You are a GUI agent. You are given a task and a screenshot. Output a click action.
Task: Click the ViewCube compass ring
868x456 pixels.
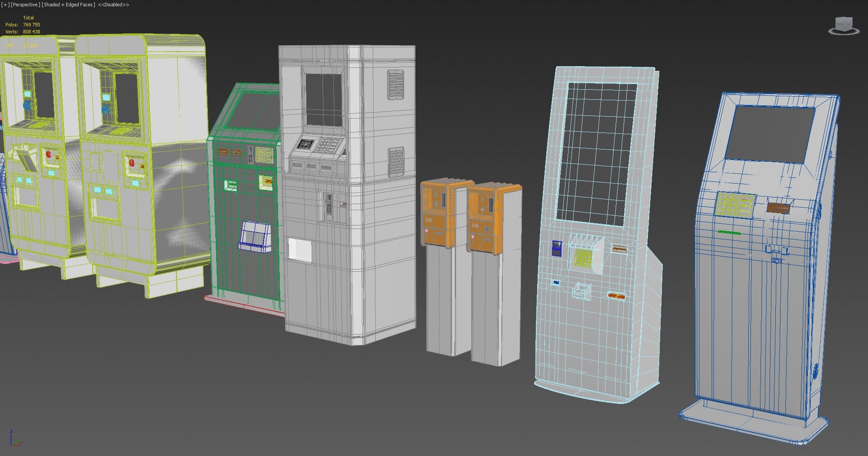[843, 32]
